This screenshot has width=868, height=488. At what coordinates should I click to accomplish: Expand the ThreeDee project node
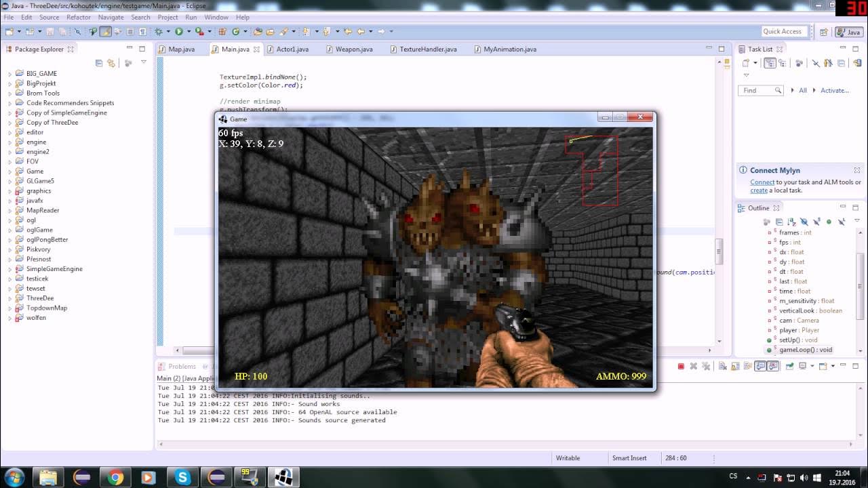pyautogui.click(x=9, y=298)
